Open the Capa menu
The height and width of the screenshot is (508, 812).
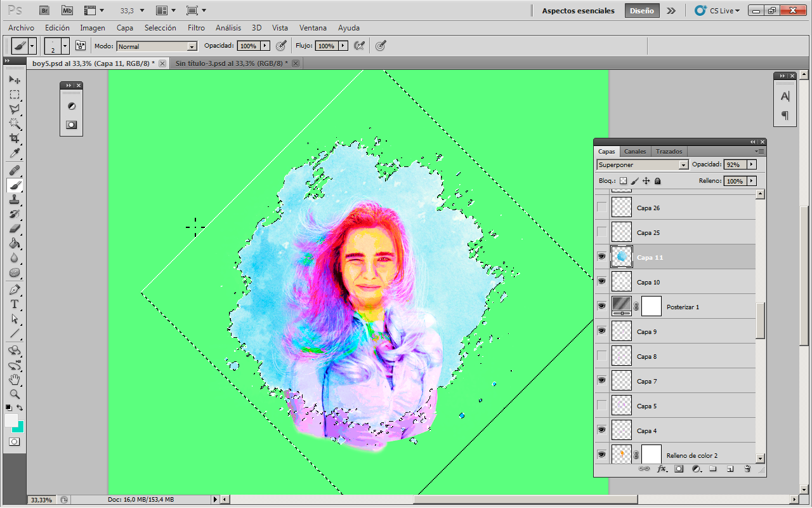(x=125, y=28)
